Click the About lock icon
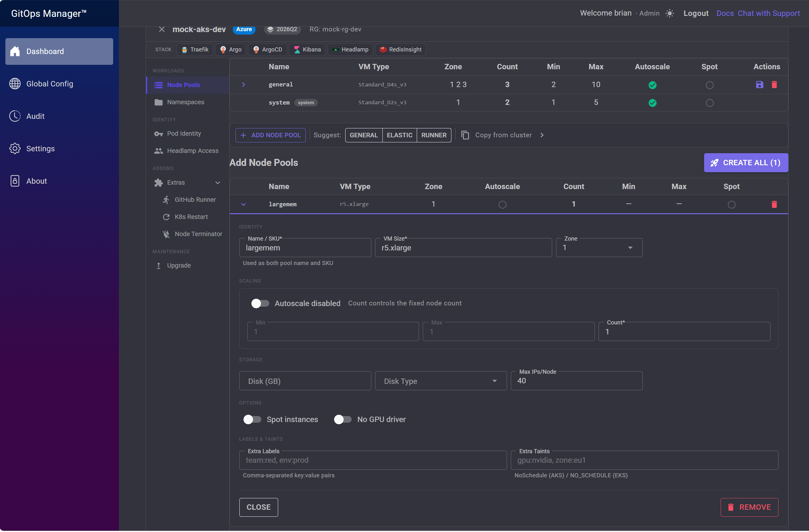The image size is (809, 532). click(15, 181)
